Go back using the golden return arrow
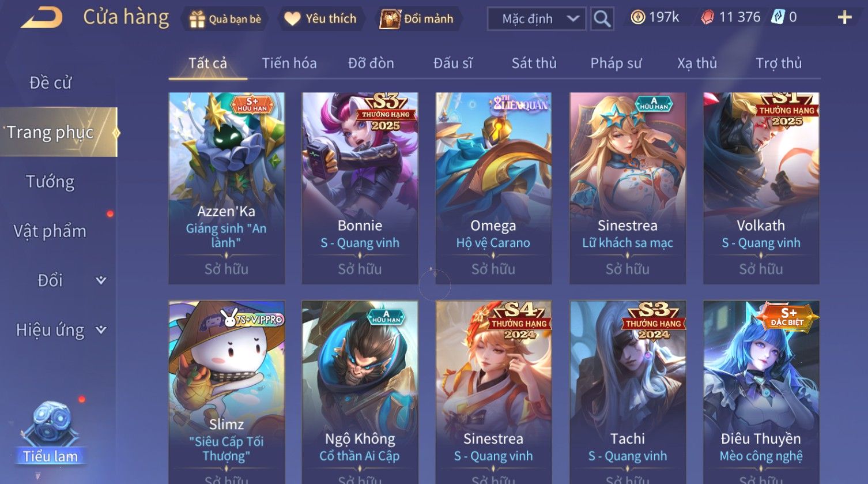The image size is (868, 484). (x=41, y=18)
